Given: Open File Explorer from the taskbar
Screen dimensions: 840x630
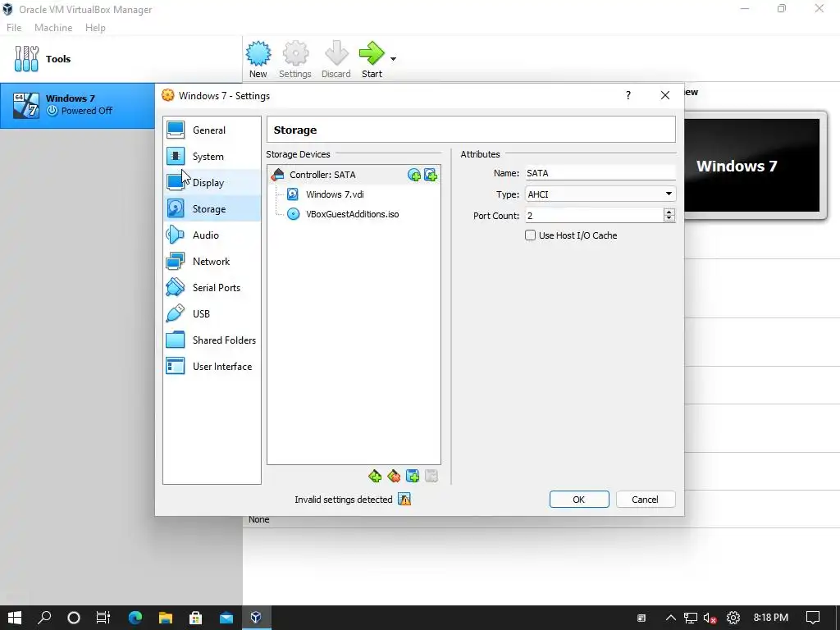Looking at the screenshot, I should (166, 618).
